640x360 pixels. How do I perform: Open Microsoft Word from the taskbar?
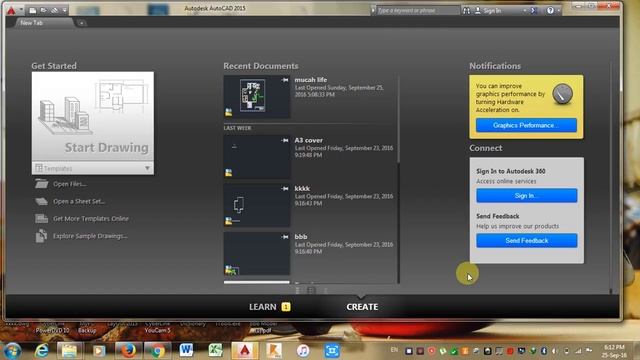(186, 351)
